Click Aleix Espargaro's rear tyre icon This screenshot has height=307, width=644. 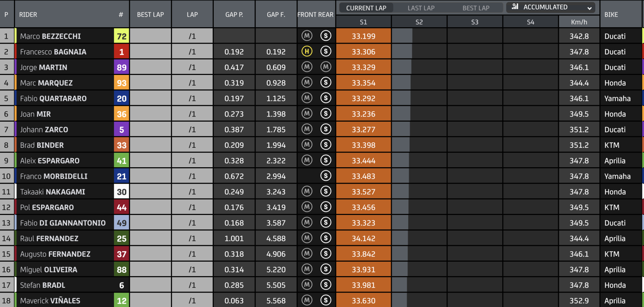click(x=326, y=160)
